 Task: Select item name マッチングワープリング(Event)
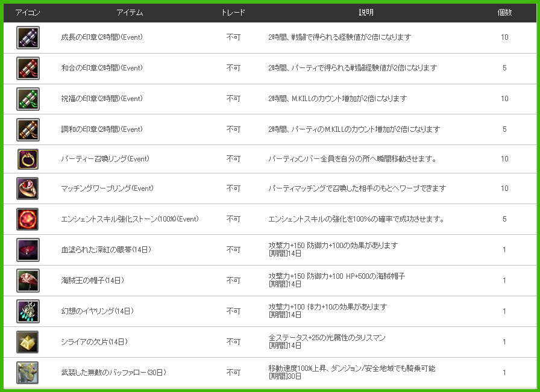(107, 188)
